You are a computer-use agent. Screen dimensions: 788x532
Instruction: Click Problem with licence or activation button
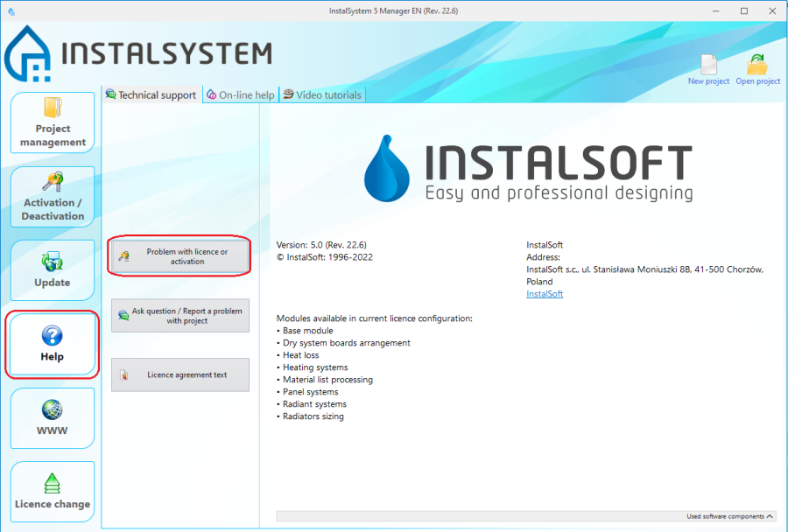tap(179, 256)
